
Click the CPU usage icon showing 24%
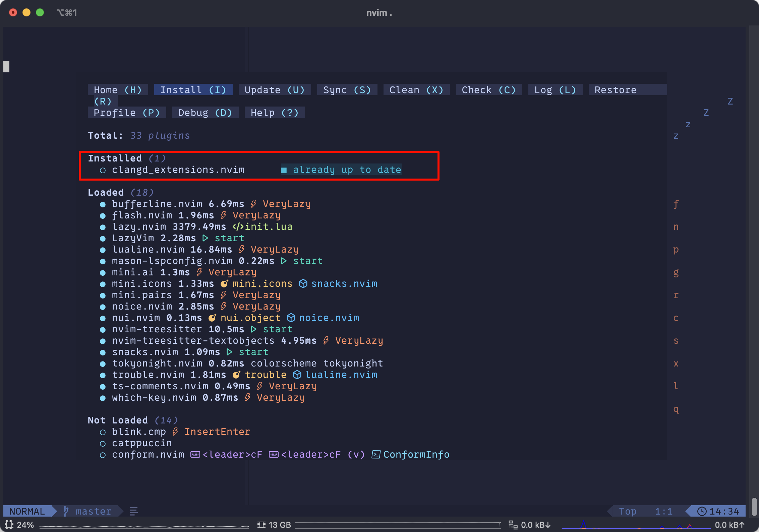tap(9, 525)
